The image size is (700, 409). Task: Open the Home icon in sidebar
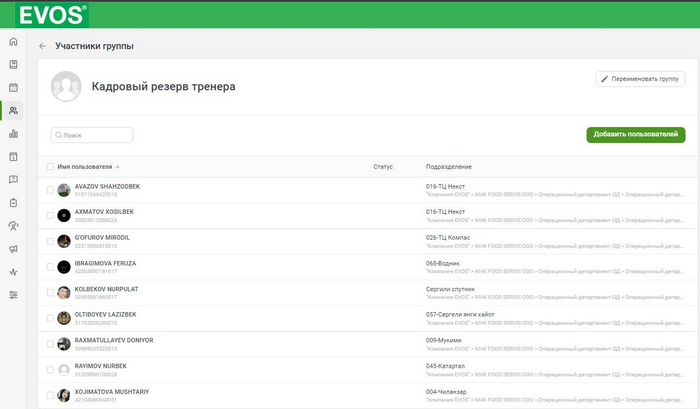tap(13, 41)
